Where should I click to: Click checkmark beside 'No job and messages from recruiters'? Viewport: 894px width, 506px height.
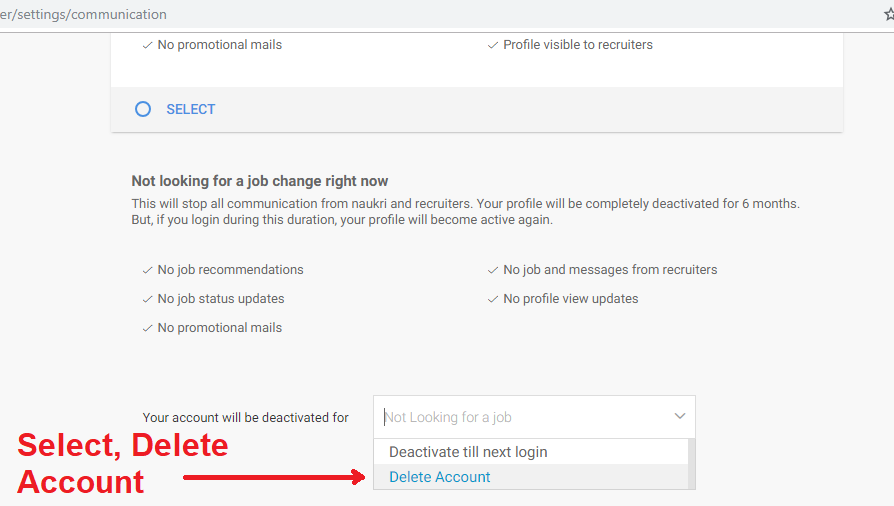[x=492, y=270]
